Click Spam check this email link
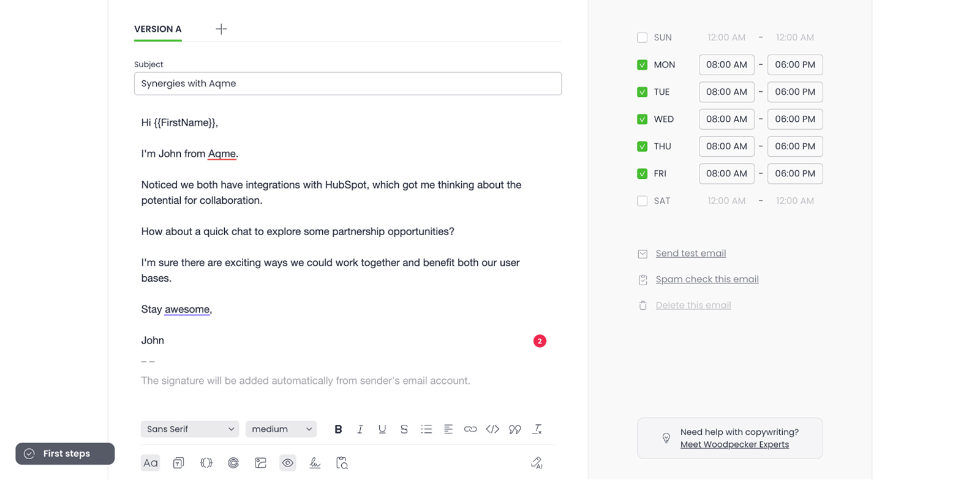980x480 pixels. [x=707, y=279]
